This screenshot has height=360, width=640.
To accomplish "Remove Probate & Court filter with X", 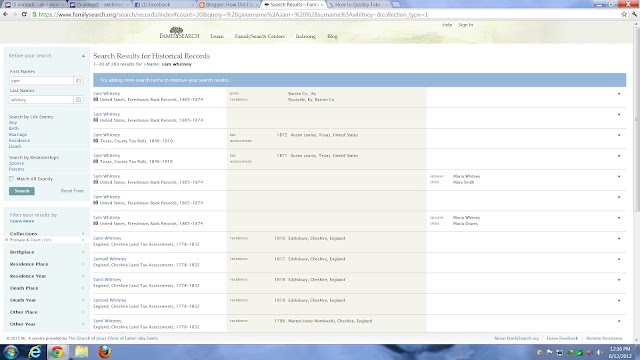I will click(7, 240).
